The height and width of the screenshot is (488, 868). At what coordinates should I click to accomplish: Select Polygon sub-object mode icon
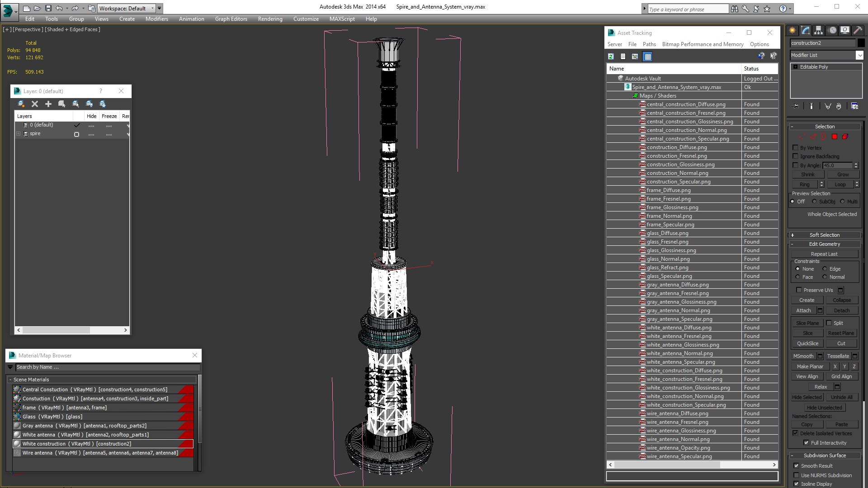(x=835, y=136)
